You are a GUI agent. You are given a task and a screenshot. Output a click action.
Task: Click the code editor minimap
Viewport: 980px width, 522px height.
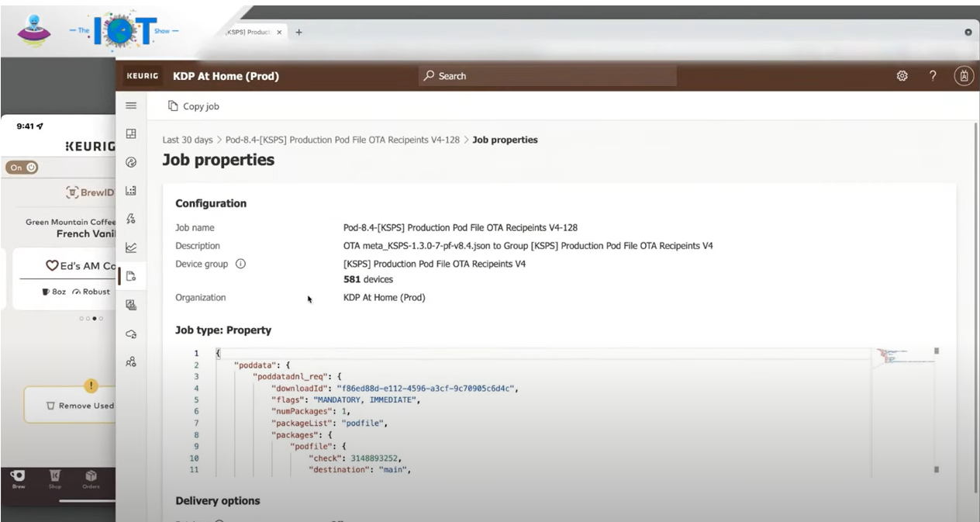[902, 356]
